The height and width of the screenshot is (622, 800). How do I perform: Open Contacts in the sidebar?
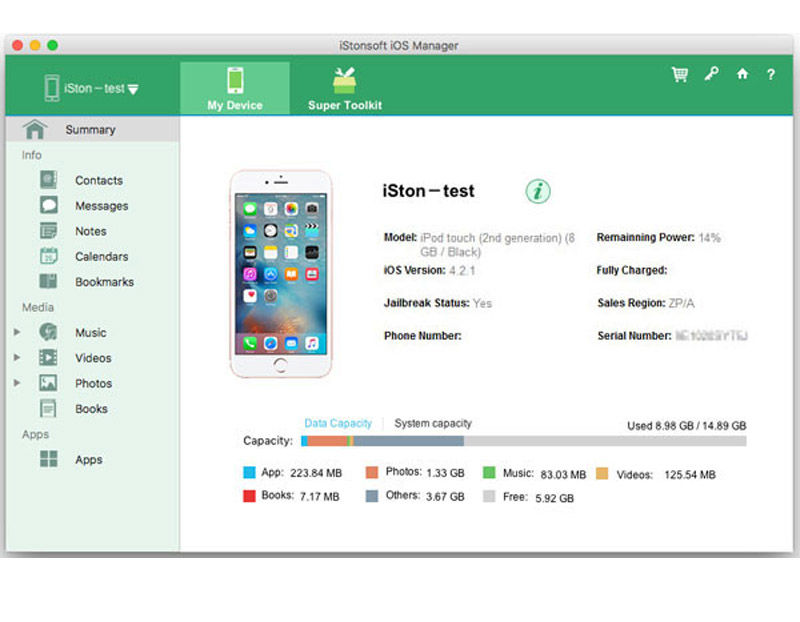(x=99, y=180)
